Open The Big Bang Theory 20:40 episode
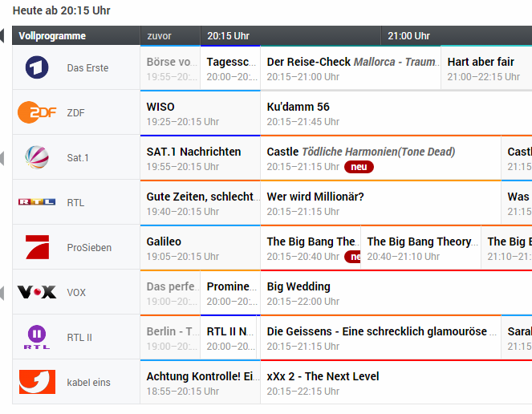The width and height of the screenshot is (532, 414). (420, 248)
